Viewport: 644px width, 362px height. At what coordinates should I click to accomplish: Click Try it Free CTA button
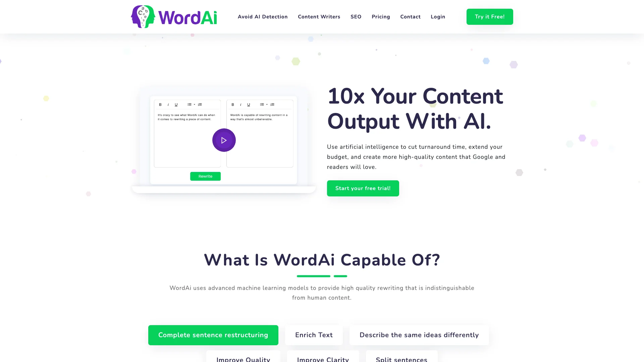click(x=490, y=16)
